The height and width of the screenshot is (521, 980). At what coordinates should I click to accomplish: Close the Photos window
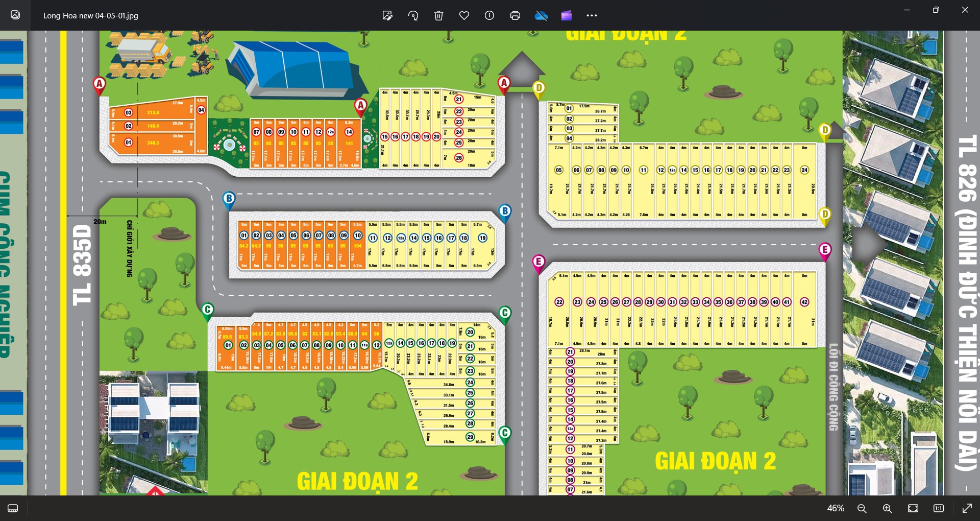pos(965,10)
